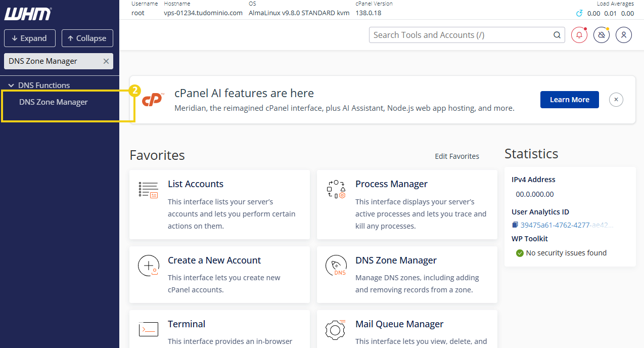
Task: Open DNS Zone Manager in sidebar
Action: click(x=54, y=102)
